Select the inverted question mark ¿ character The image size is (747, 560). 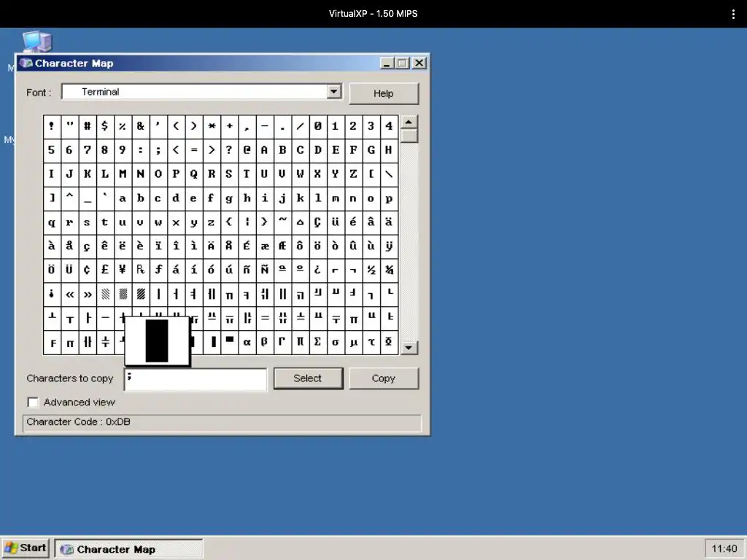pos(318,270)
